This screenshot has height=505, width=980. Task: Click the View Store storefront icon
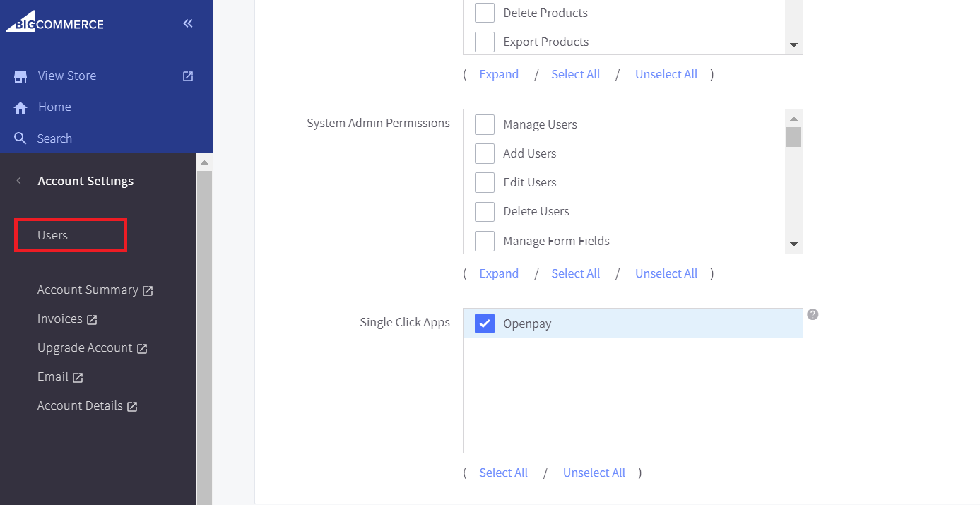tap(20, 76)
